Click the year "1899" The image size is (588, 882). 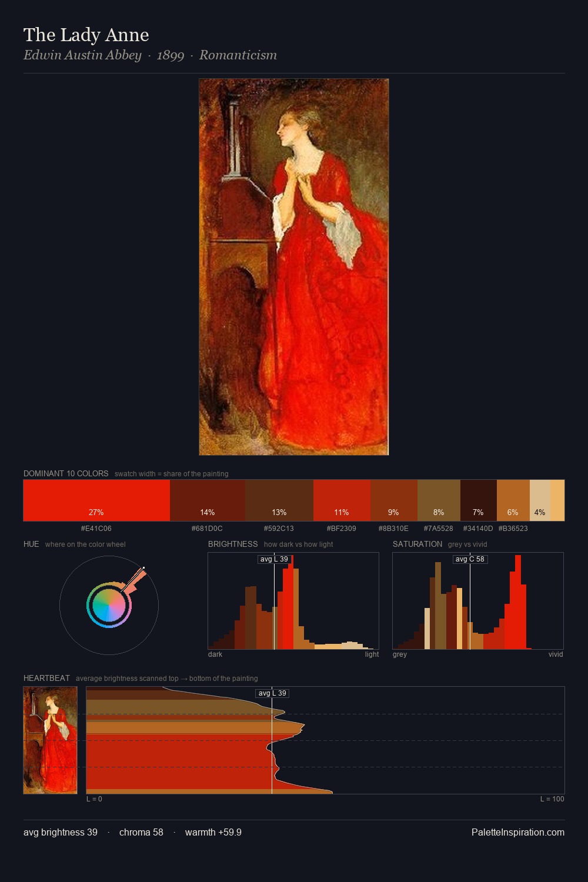pos(171,55)
